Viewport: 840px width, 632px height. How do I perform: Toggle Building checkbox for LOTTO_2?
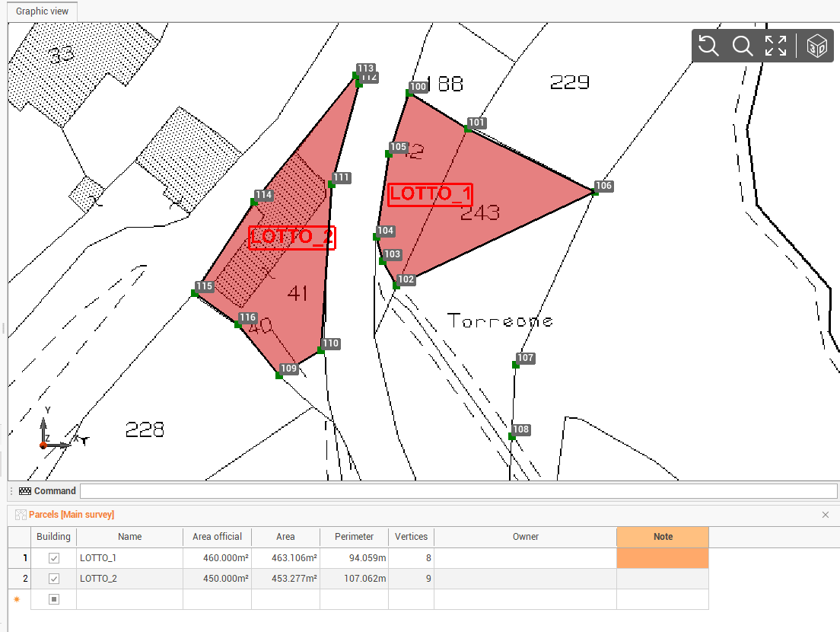point(54,579)
